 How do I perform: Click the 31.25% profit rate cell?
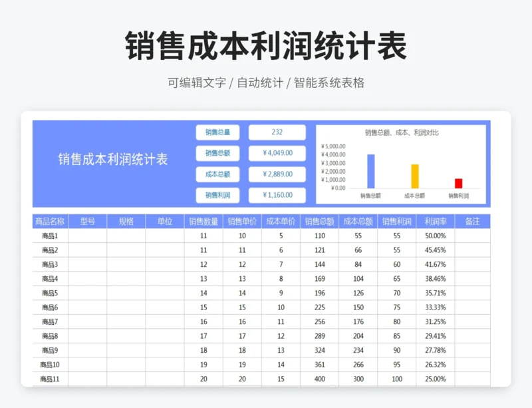coord(436,321)
